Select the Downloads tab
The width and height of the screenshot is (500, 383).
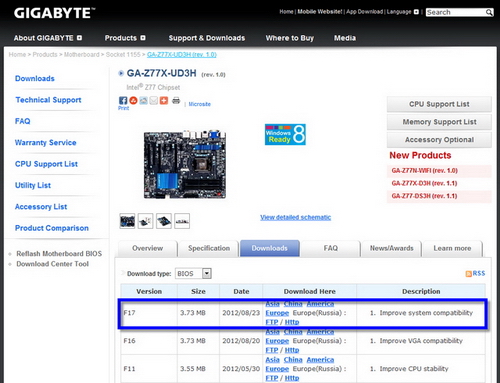click(270, 248)
